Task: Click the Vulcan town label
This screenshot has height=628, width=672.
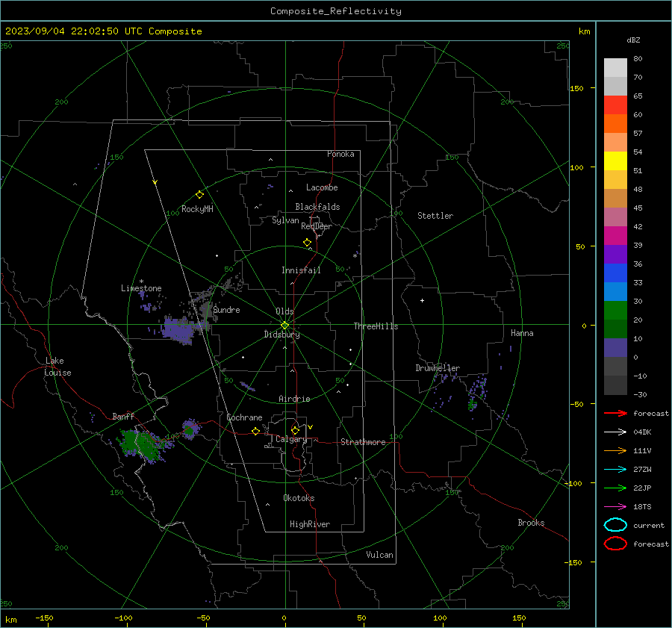Action: pyautogui.click(x=379, y=555)
